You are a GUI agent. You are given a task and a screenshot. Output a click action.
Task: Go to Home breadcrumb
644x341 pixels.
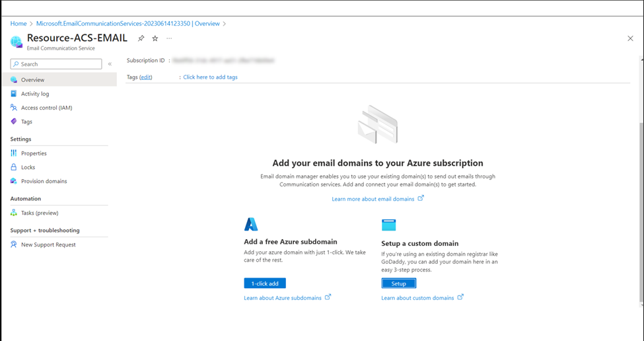tap(18, 24)
